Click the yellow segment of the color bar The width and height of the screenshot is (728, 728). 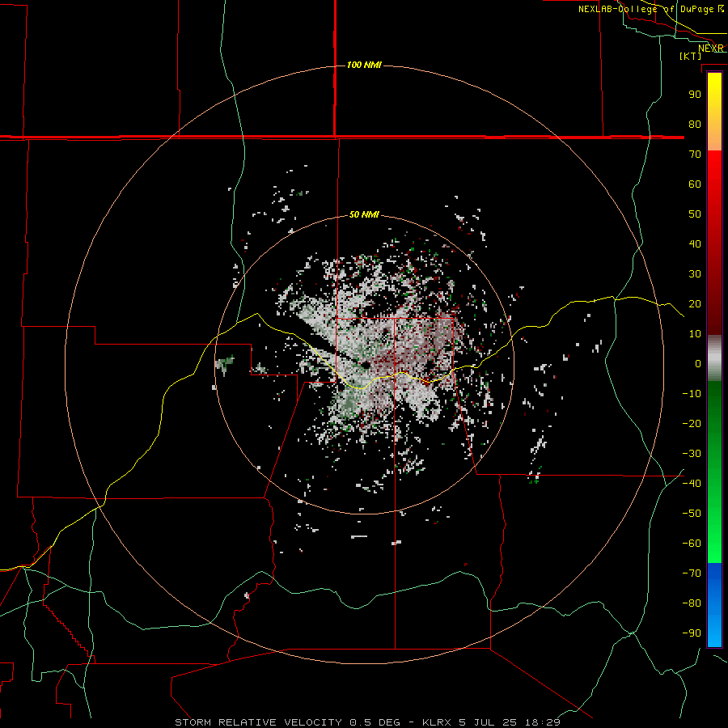click(714, 112)
